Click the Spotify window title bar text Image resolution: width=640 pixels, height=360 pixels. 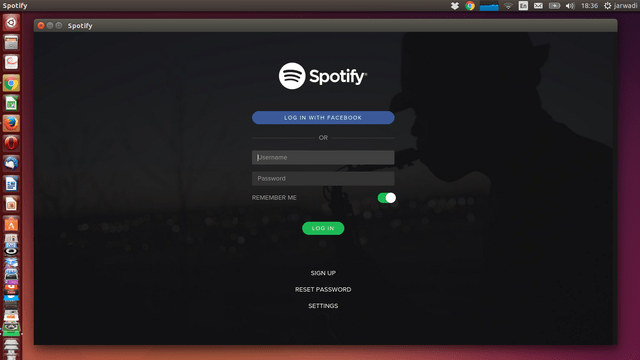pos(80,26)
